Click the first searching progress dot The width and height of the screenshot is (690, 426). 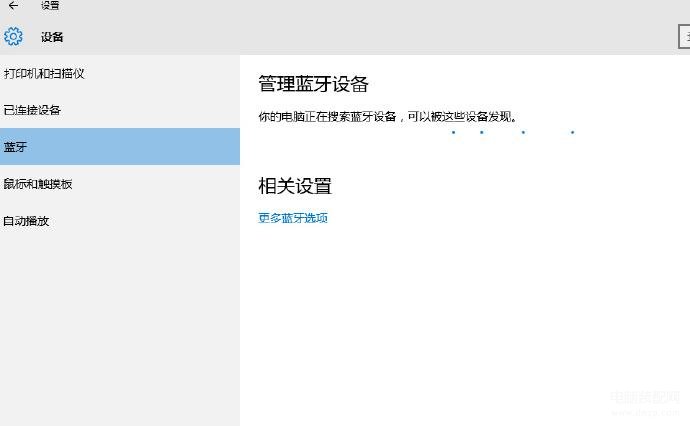(453, 132)
